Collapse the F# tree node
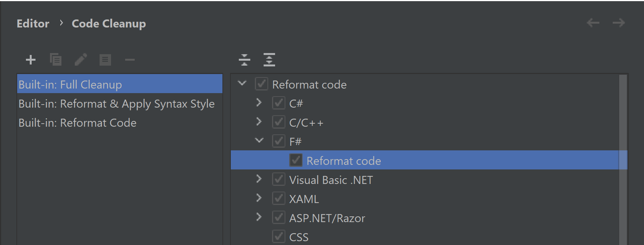This screenshot has height=245, width=644. coord(259,140)
